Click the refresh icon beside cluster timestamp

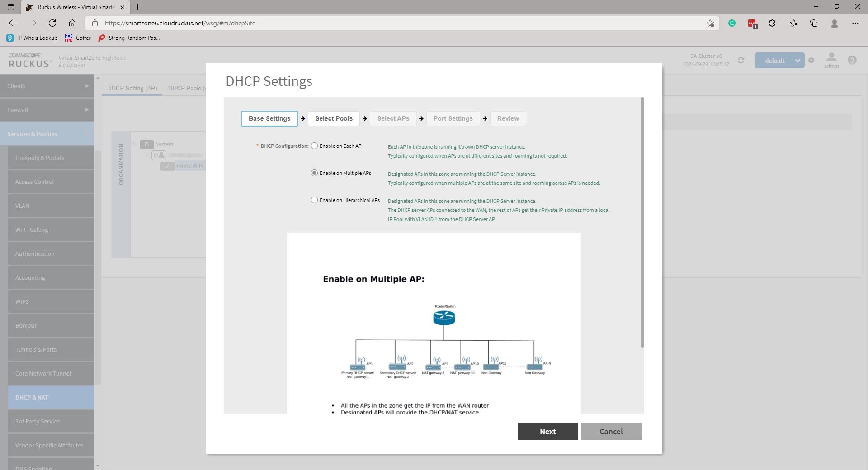741,60
